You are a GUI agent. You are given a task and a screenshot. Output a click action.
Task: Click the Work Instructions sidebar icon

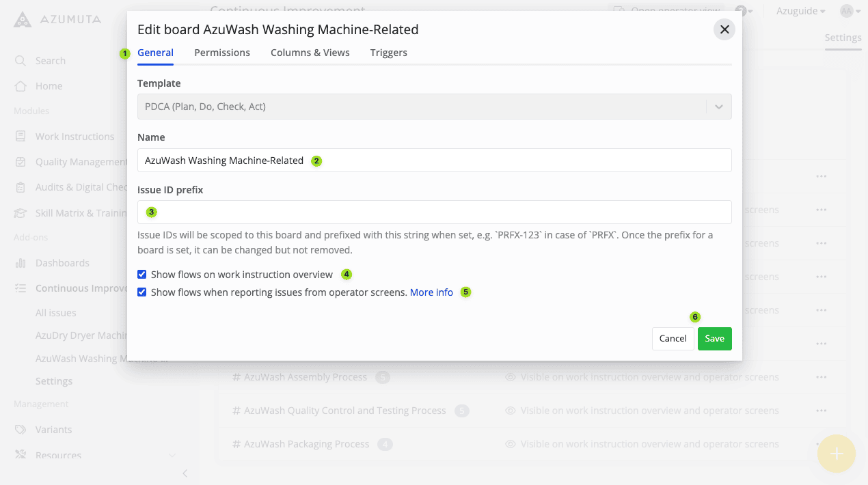click(21, 137)
